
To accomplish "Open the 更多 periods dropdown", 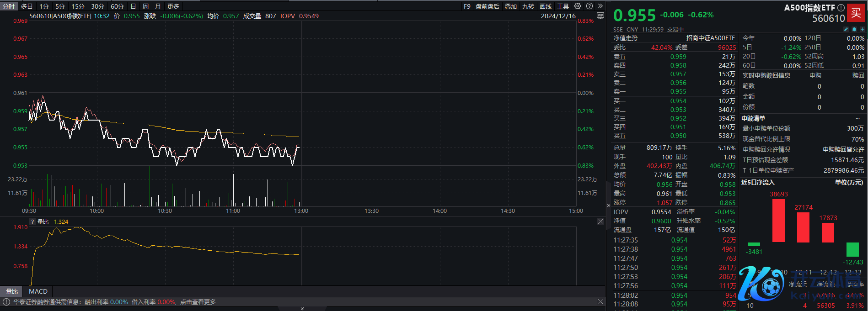I will [173, 6].
